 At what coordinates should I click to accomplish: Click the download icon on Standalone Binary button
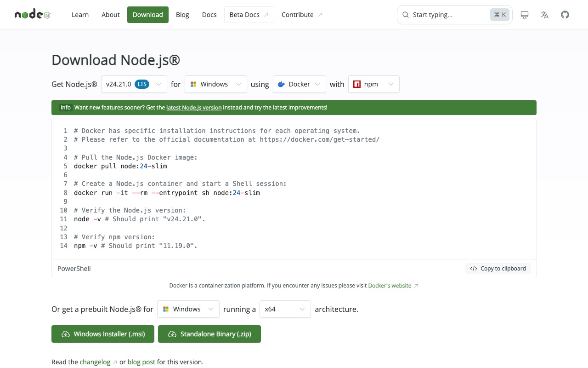click(x=172, y=334)
